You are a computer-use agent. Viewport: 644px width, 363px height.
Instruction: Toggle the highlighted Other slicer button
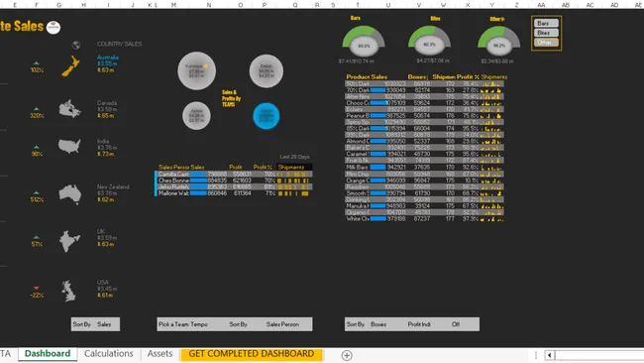click(546, 43)
